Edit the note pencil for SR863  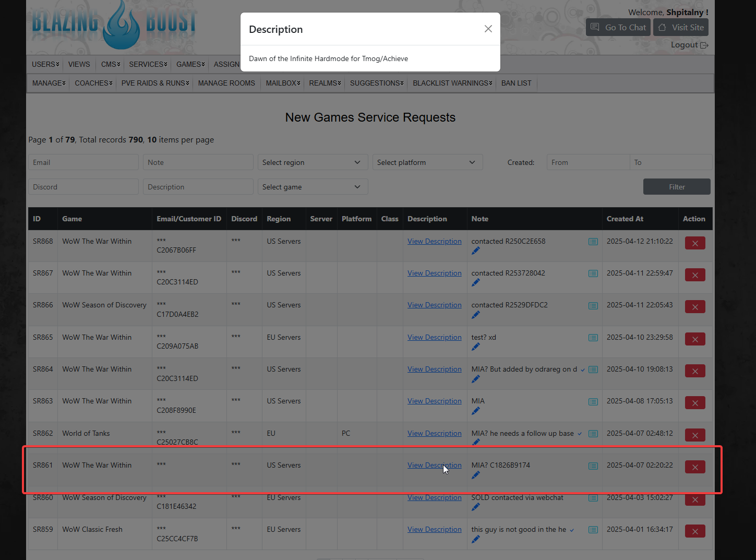click(475, 411)
